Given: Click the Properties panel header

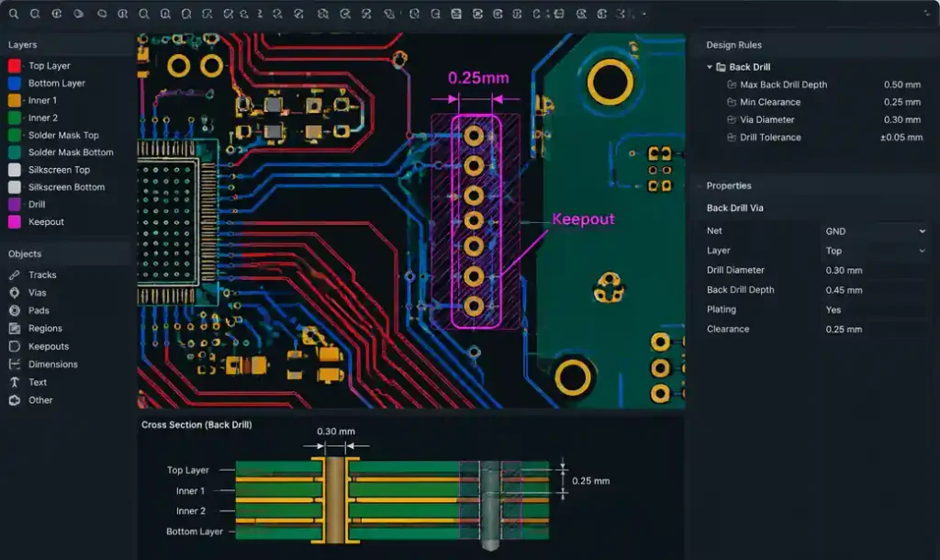Looking at the screenshot, I should [728, 185].
